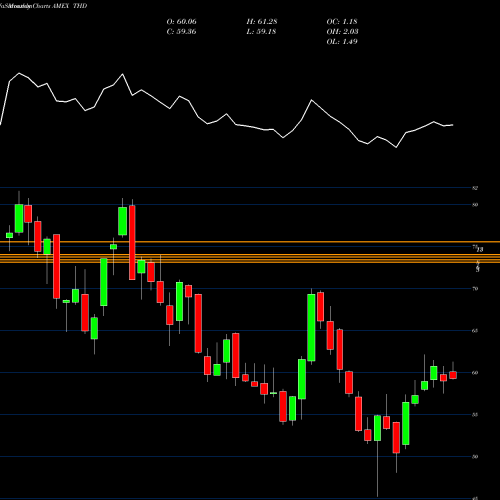Screen dimensions: 500x500
Task: Click the 65 price axis label
Action: pos(475,331)
